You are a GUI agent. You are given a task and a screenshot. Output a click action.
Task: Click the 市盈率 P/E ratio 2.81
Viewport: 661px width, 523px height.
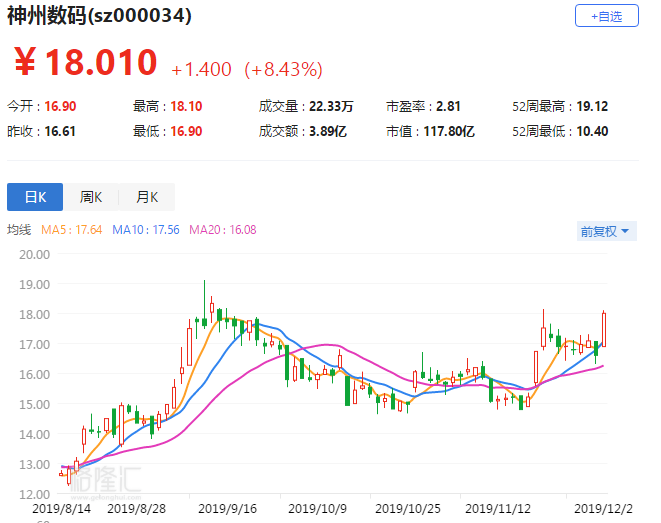coord(448,106)
